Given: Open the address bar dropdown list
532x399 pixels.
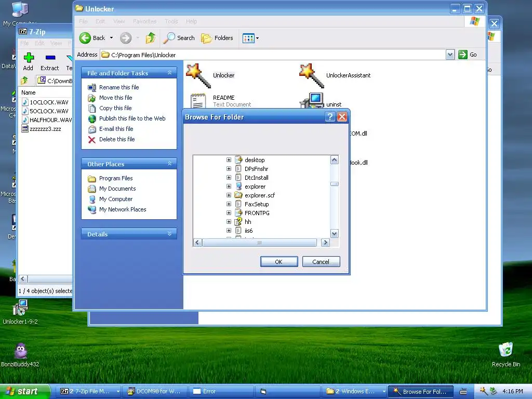Looking at the screenshot, I should (x=450, y=55).
